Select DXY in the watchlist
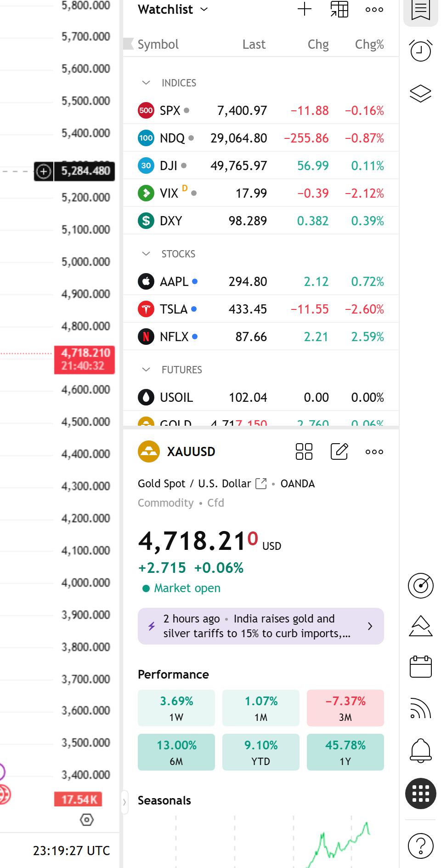Screen dimensions: 441x868 pyautogui.click(x=261, y=221)
